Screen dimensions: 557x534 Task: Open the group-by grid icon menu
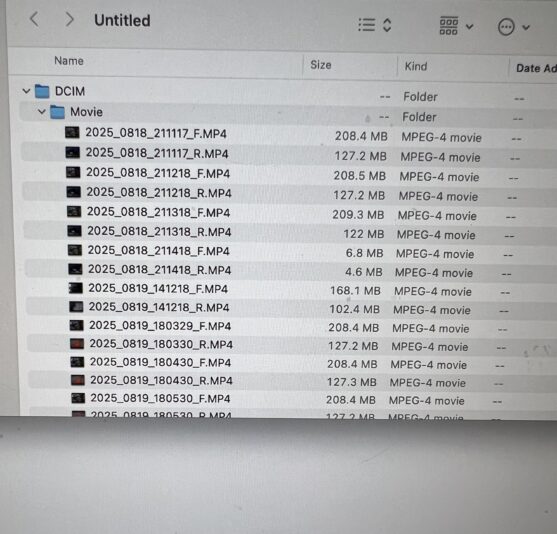click(456, 26)
